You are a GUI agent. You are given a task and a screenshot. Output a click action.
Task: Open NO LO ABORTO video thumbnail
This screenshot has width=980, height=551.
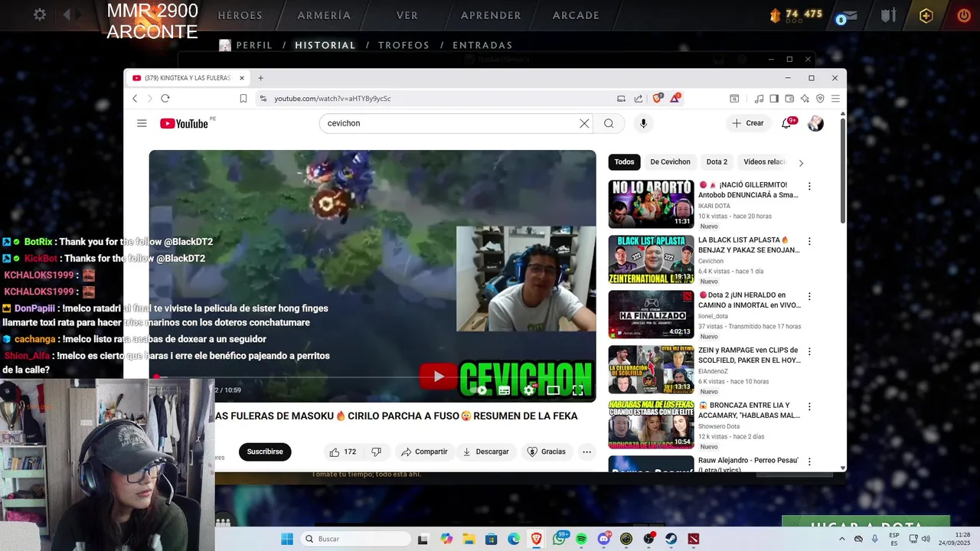[x=651, y=204]
